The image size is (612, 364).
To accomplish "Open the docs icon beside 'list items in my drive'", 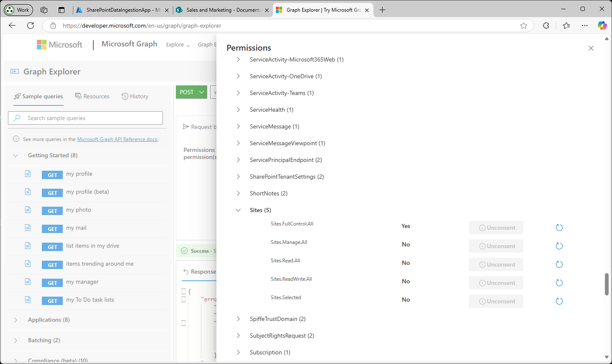I will 28,246.
